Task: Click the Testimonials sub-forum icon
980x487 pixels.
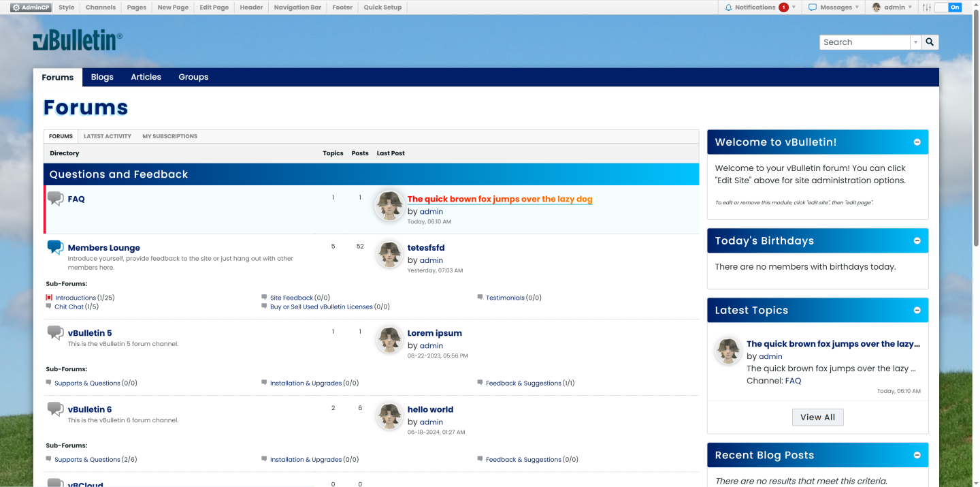Action: (480, 298)
